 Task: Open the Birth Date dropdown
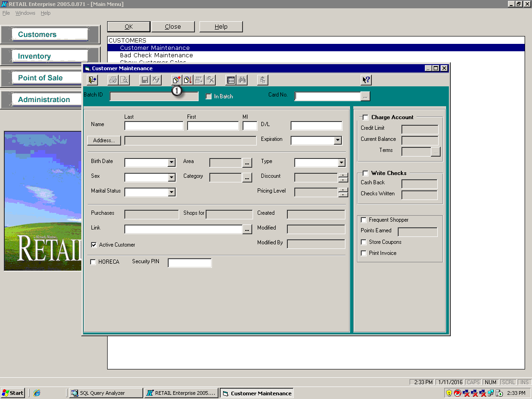coord(171,163)
